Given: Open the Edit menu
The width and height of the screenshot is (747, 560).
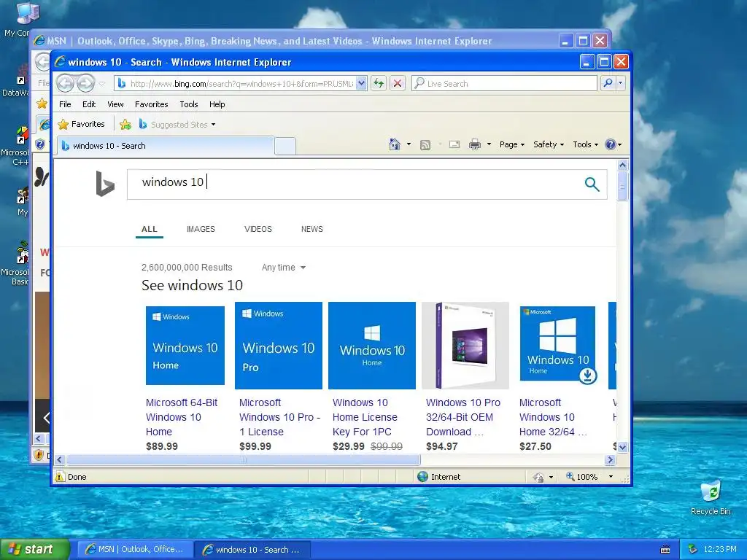Looking at the screenshot, I should tap(88, 104).
